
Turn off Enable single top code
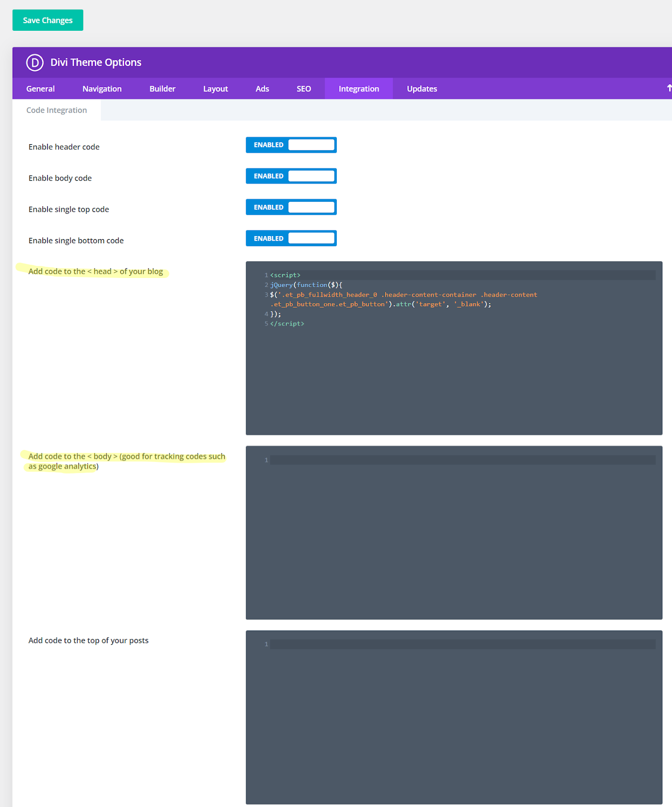(291, 207)
